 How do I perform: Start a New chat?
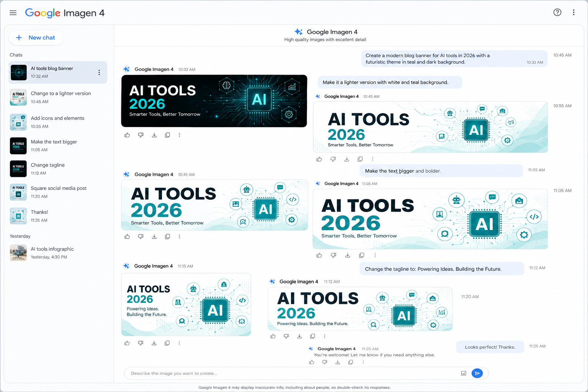click(x=36, y=38)
